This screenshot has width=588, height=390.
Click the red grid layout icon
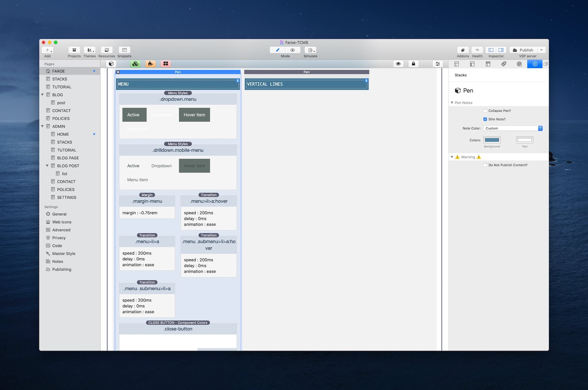tap(166, 64)
